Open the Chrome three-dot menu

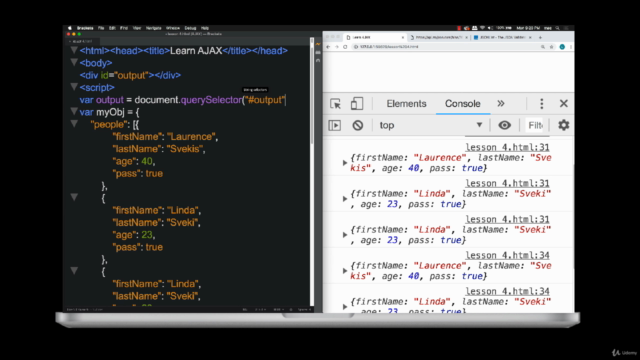(x=571, y=47)
